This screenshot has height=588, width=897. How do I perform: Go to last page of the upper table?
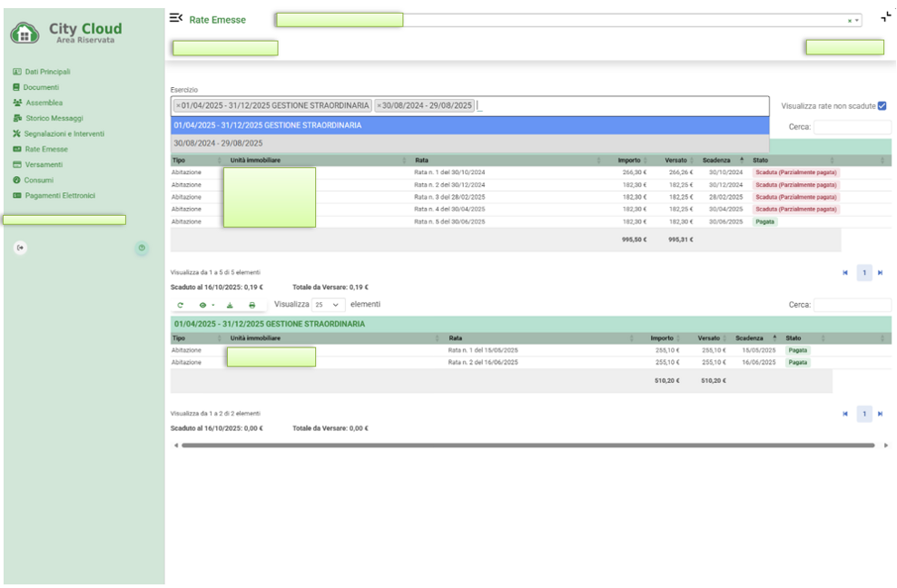pyautogui.click(x=880, y=273)
